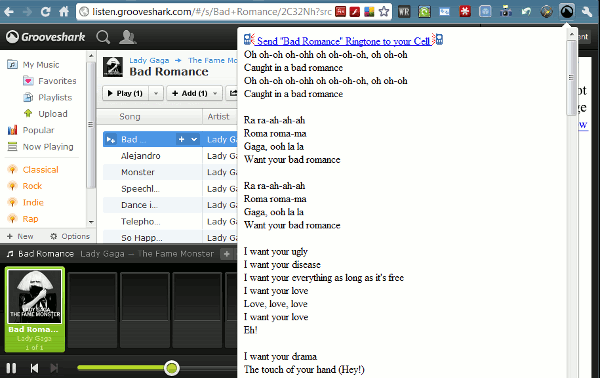600x378 pixels.
Task: Open Grooveshark community people icon
Action: point(128,37)
